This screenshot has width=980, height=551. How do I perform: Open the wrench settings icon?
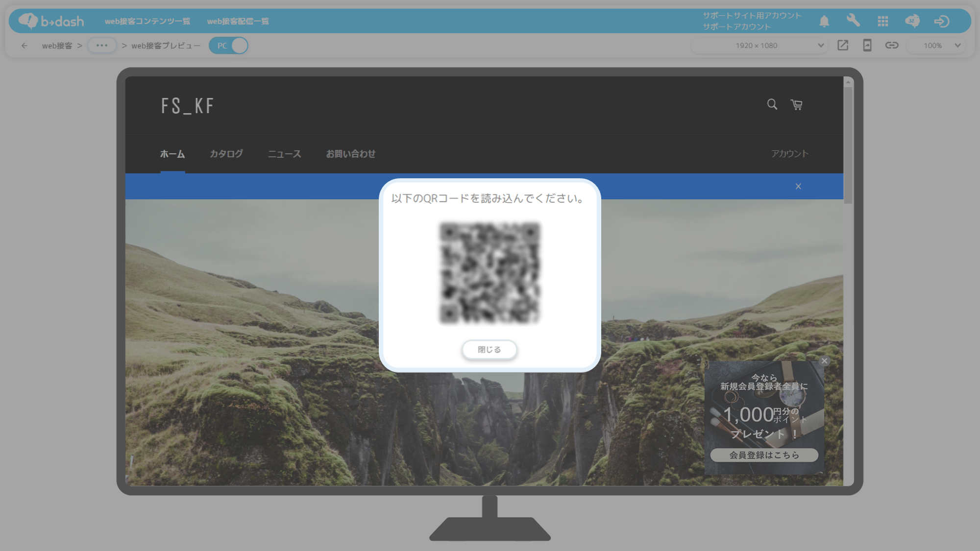click(x=853, y=21)
